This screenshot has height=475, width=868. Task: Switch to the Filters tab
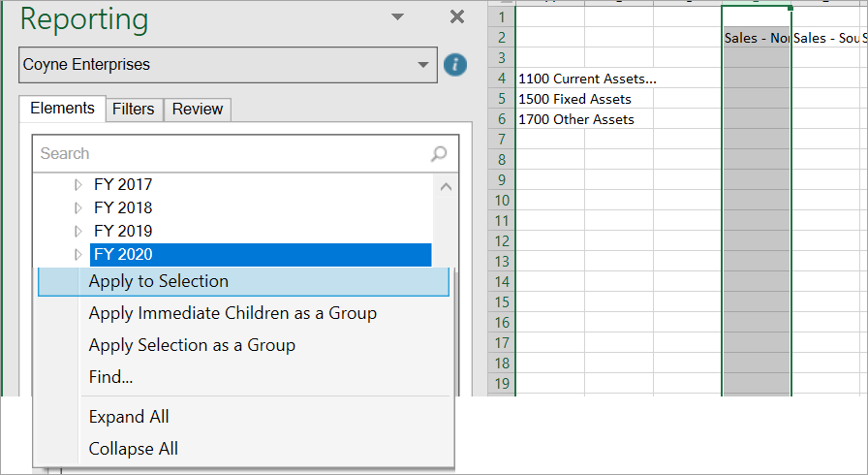click(134, 110)
